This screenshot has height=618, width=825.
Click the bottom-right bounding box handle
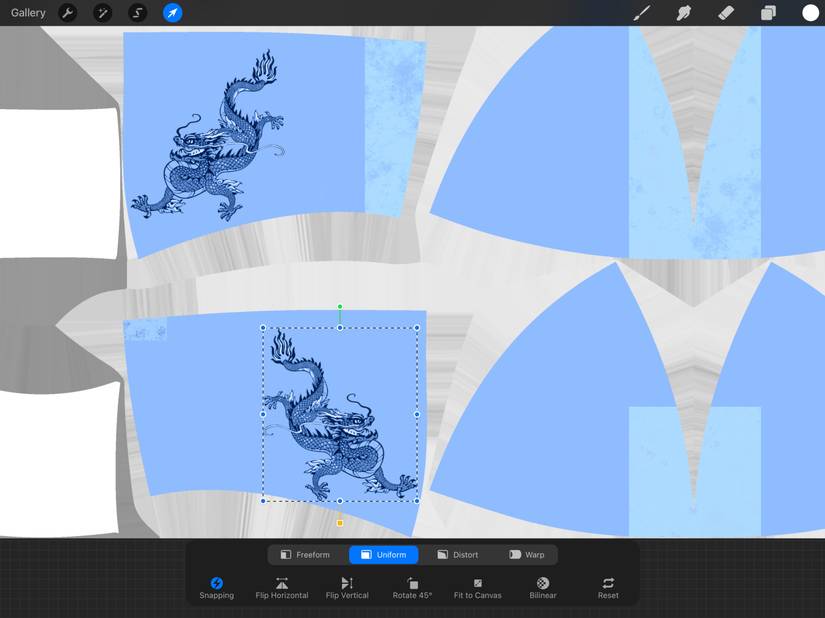[417, 501]
